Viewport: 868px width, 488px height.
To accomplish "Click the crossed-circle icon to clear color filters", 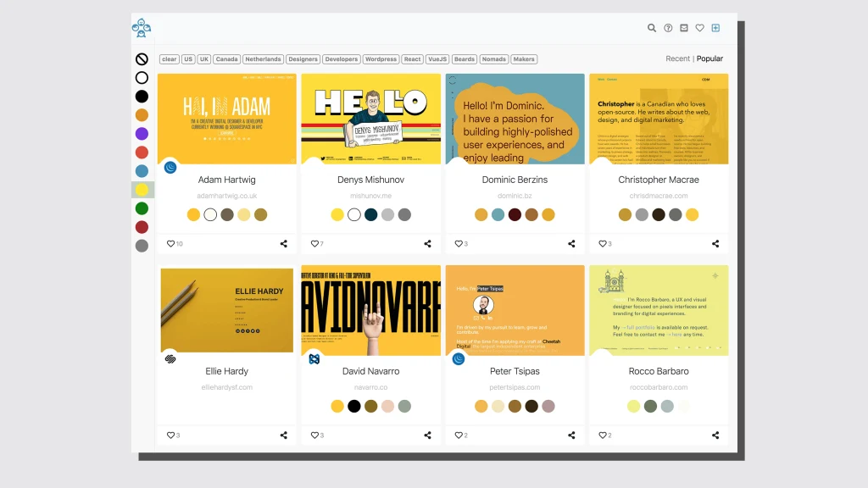I will coord(142,58).
